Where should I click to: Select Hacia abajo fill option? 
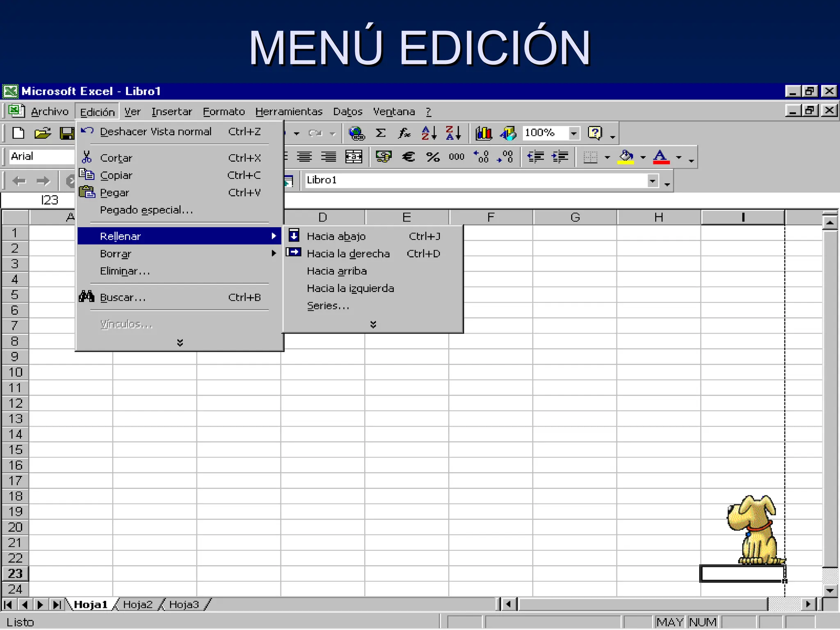pyautogui.click(x=373, y=236)
